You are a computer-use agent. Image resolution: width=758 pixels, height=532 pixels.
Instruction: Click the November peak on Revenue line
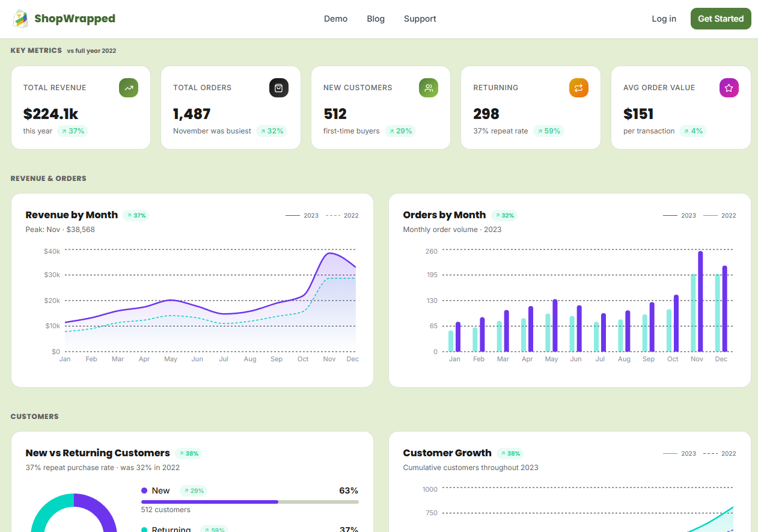[x=329, y=253]
